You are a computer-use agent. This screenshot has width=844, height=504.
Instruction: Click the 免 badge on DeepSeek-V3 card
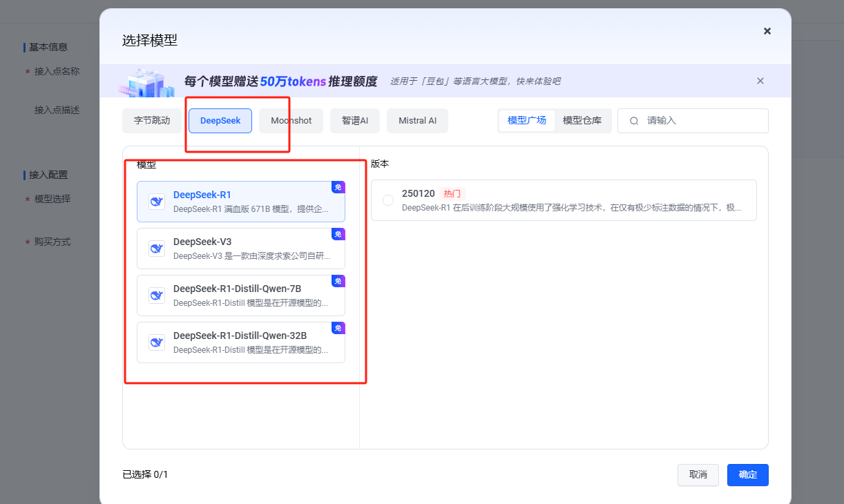point(338,234)
